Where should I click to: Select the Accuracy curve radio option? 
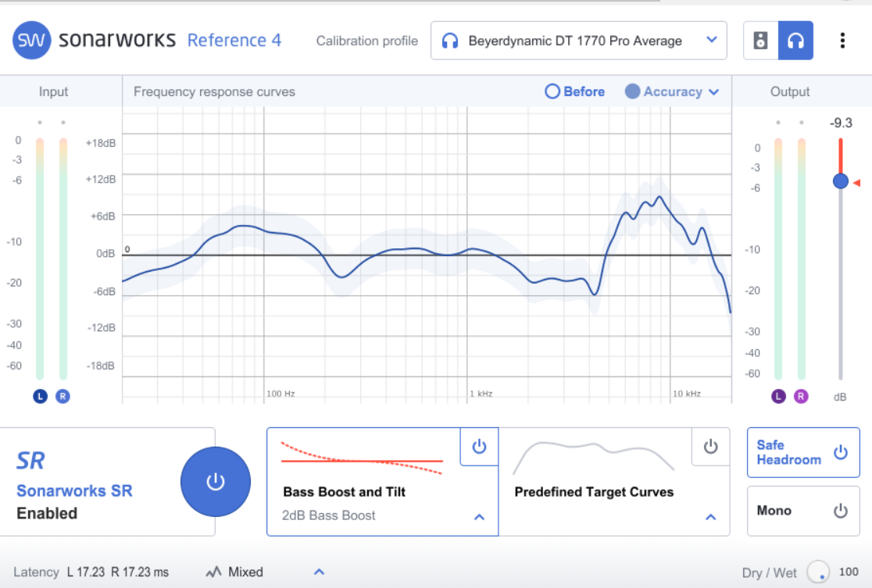[663, 91]
